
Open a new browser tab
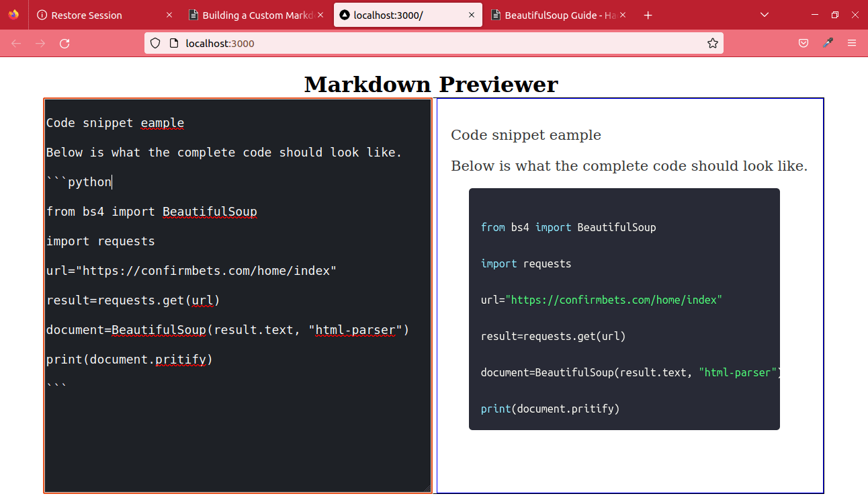pos(648,14)
